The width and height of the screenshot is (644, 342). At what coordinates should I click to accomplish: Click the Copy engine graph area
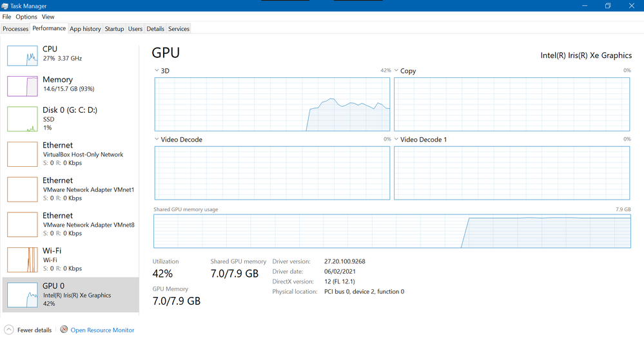[x=512, y=104]
